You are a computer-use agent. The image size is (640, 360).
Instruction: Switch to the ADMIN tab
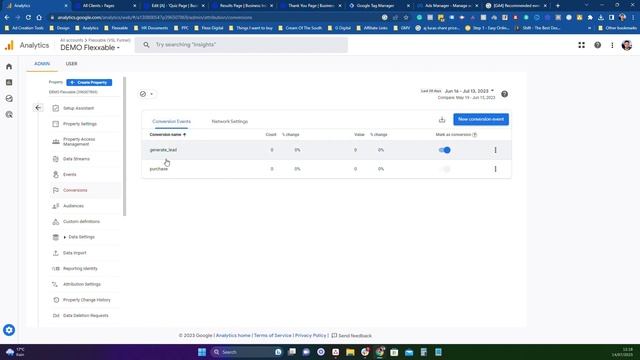[x=42, y=64]
